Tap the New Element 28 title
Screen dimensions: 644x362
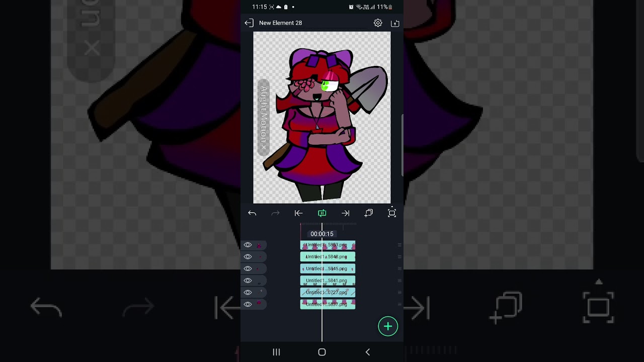tap(280, 23)
